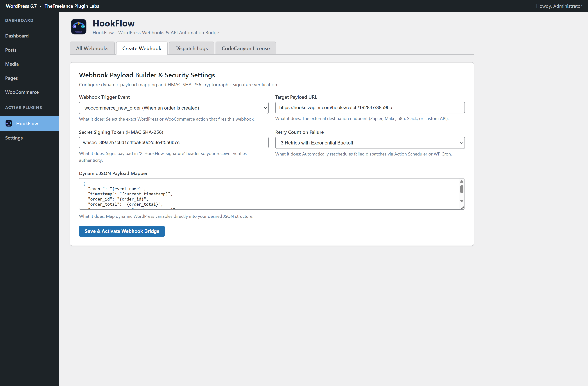Screen dimensions: 588x386
Task: Click the HookFlow sidebar menu icon
Action: coord(9,123)
